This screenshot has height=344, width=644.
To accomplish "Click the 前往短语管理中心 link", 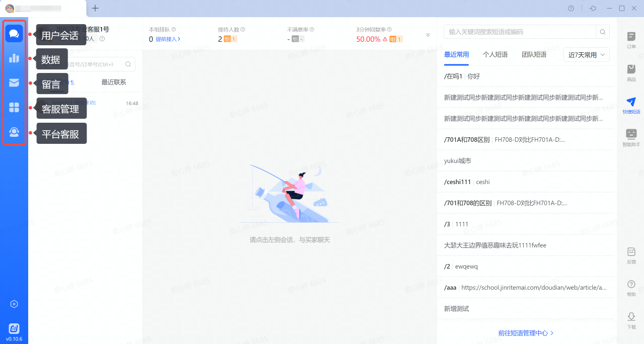I will click(x=526, y=333).
